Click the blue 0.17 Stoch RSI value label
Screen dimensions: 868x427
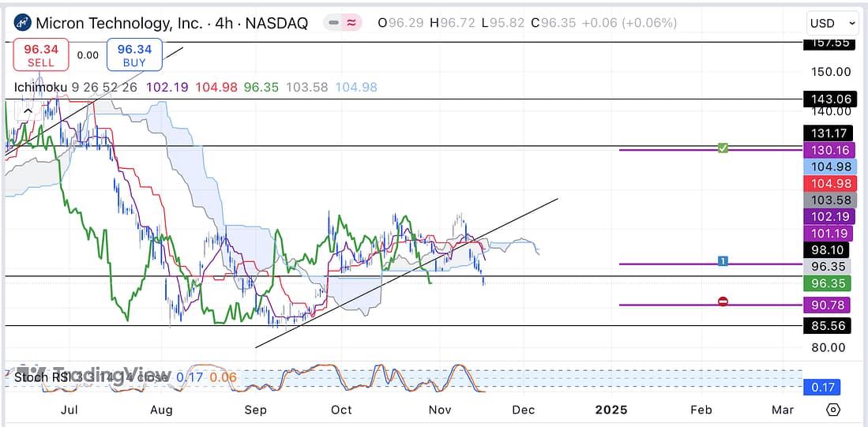pos(821,387)
